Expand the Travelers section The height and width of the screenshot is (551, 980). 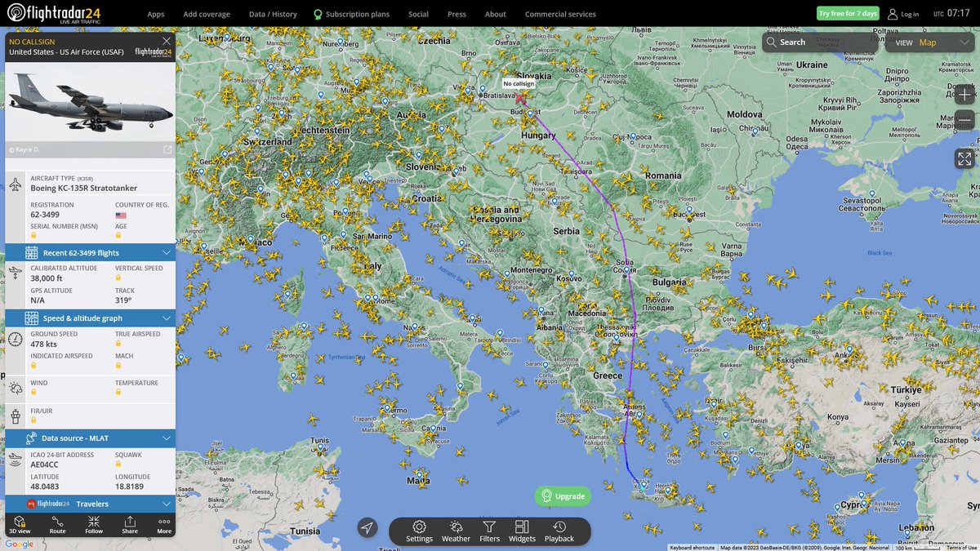tap(91, 504)
